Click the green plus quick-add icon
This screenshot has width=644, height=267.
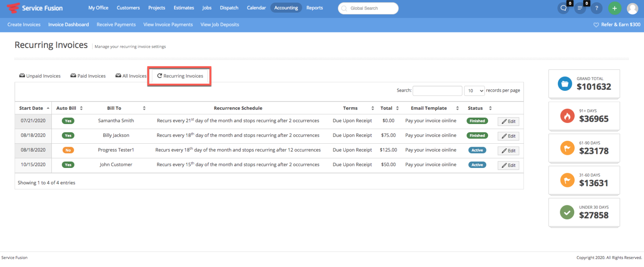tap(615, 8)
